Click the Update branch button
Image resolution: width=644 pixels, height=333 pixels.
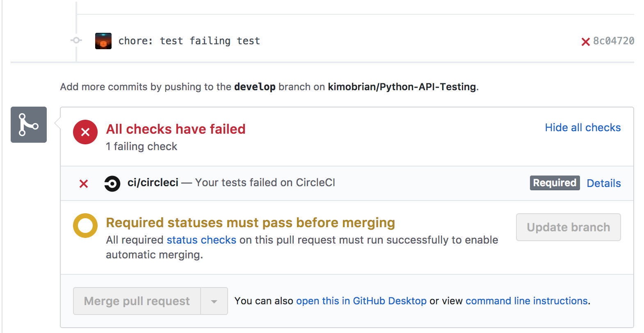568,227
